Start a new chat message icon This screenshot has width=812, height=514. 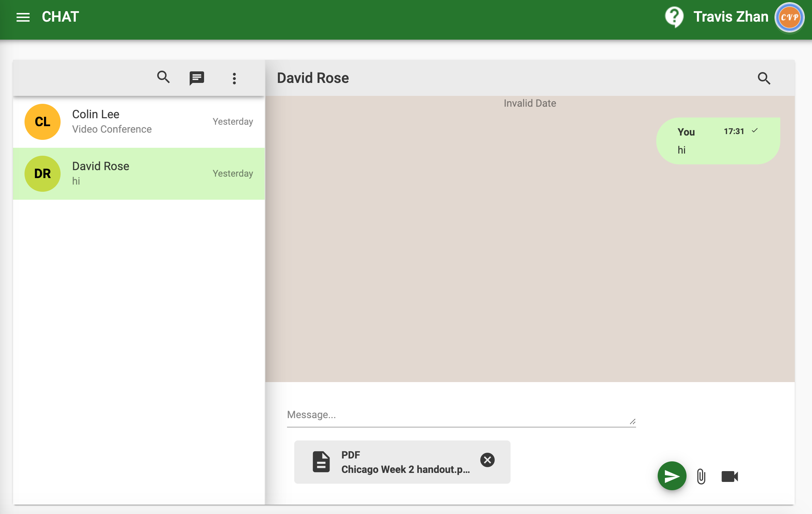[197, 78]
